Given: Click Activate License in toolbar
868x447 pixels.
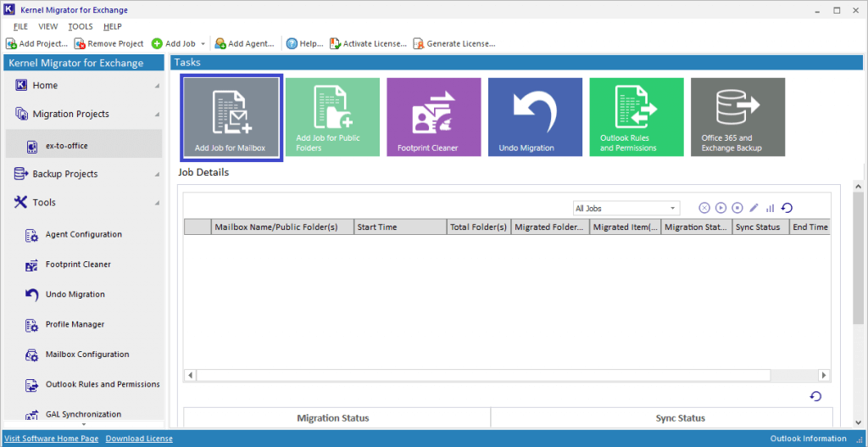Looking at the screenshot, I should tap(368, 43).
